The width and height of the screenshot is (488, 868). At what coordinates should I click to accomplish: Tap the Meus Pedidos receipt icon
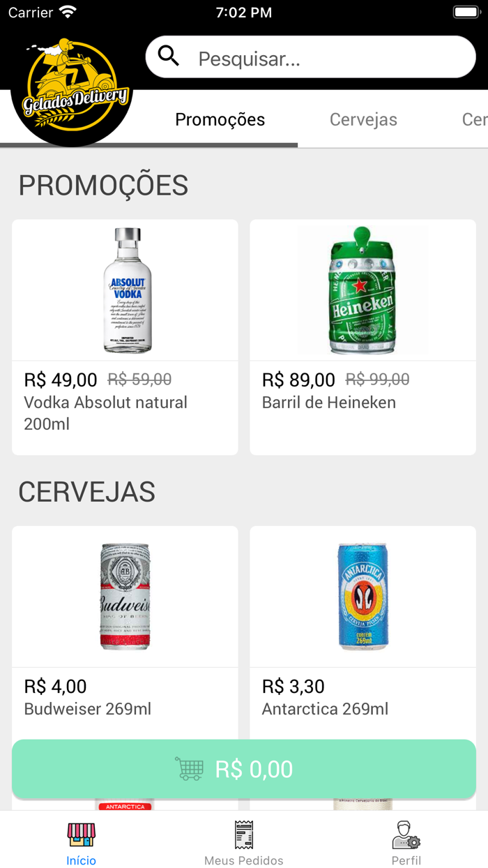(243, 835)
